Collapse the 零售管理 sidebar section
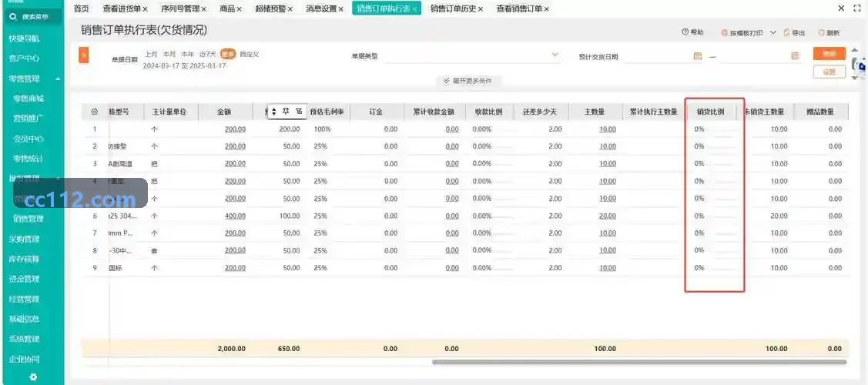Screen dimensions: 868x385 click(58, 79)
